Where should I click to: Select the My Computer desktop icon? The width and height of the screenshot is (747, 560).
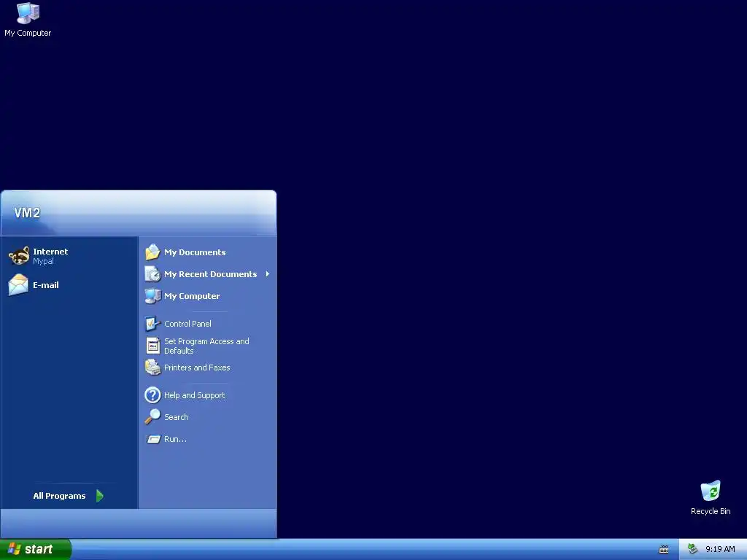coord(28,13)
